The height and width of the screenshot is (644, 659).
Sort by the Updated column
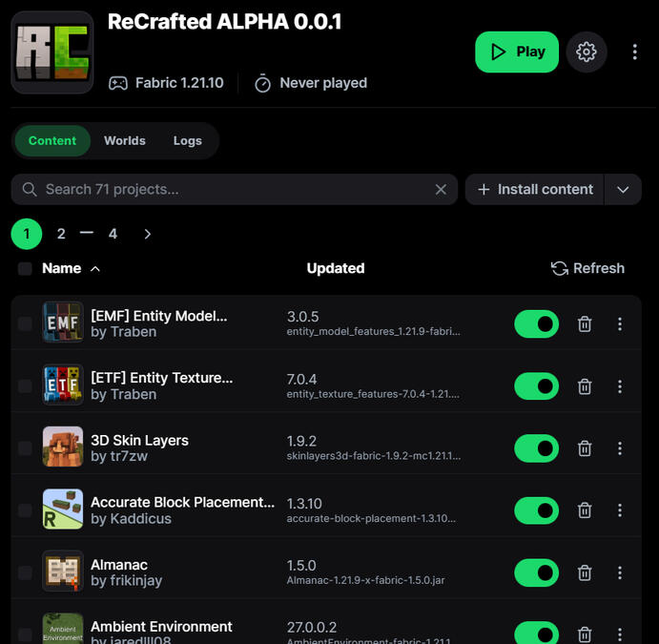pos(336,269)
